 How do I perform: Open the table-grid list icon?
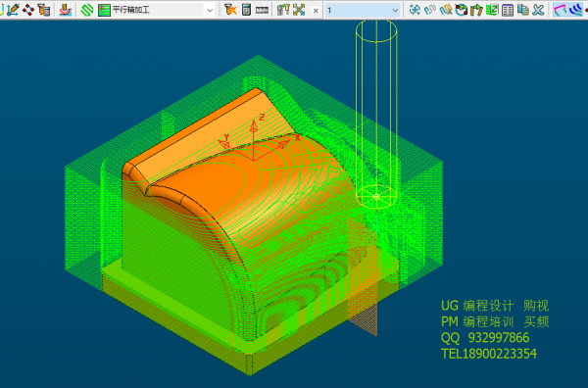coord(508,10)
